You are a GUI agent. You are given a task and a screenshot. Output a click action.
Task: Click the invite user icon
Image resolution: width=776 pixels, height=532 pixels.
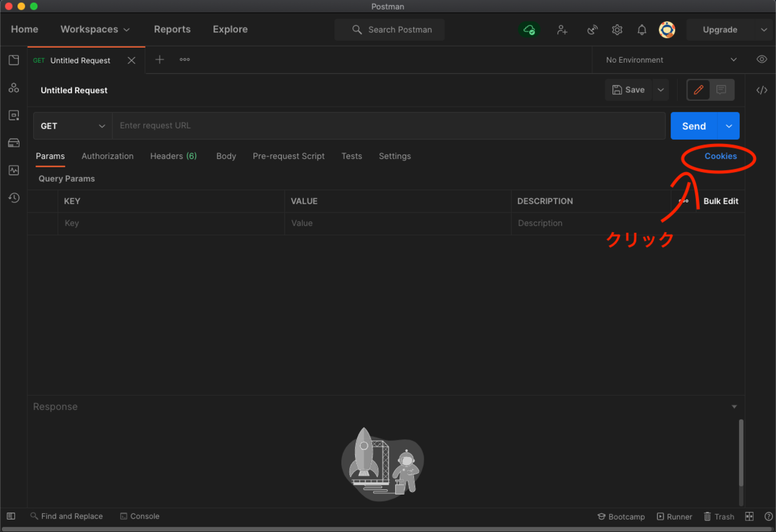[562, 30]
